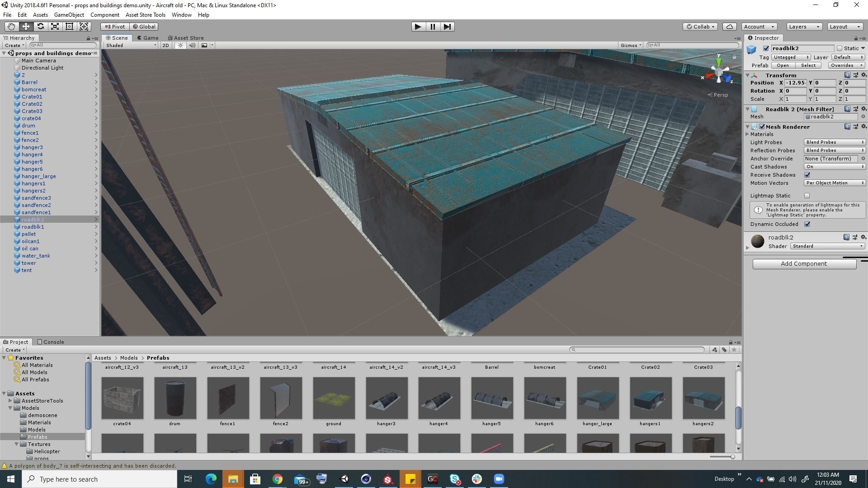Uncheck the Receive Shadows checkbox
The height and width of the screenshot is (488, 868).
point(807,175)
